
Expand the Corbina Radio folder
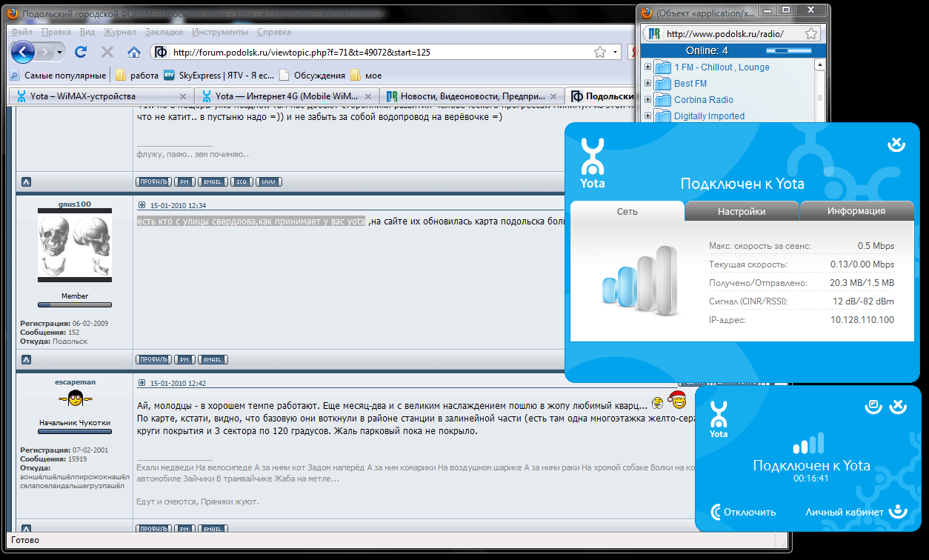click(x=648, y=100)
